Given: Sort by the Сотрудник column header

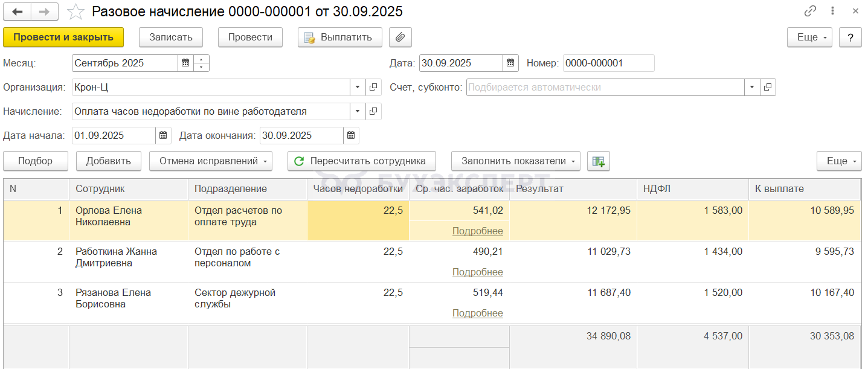Looking at the screenshot, I should click(x=129, y=189).
